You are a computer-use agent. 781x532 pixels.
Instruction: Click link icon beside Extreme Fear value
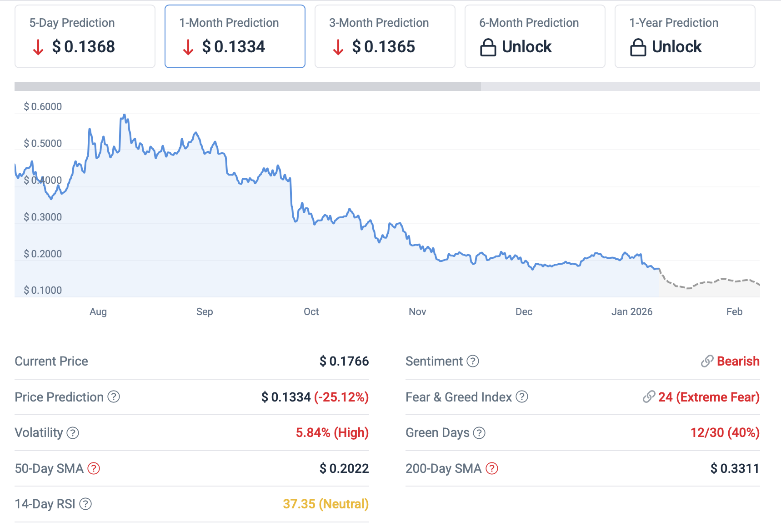coord(649,397)
